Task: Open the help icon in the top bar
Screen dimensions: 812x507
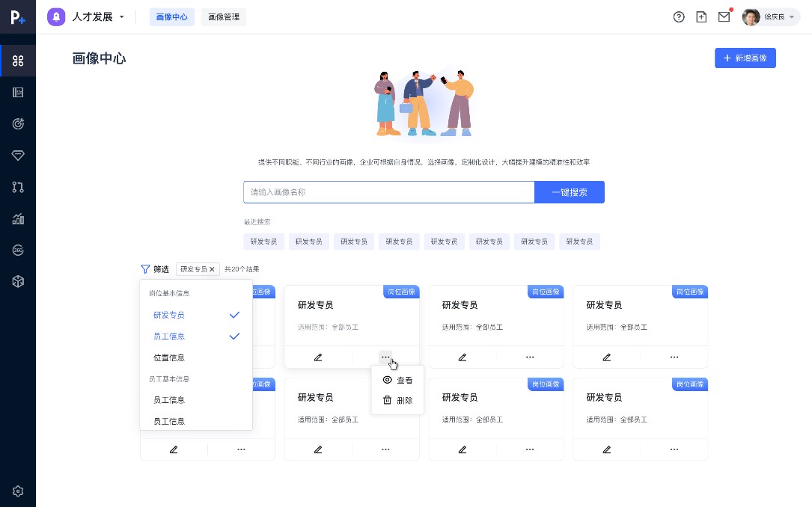Action: click(x=679, y=16)
